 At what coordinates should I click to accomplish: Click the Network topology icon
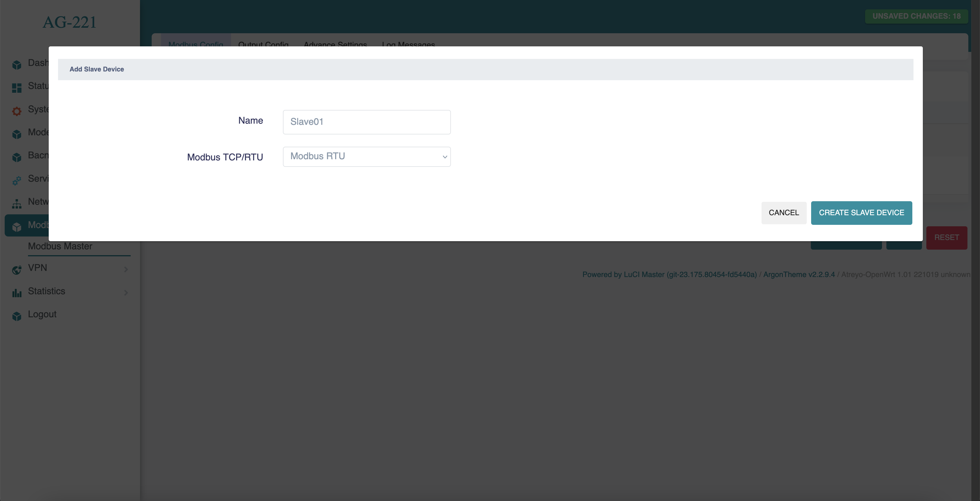(x=16, y=204)
